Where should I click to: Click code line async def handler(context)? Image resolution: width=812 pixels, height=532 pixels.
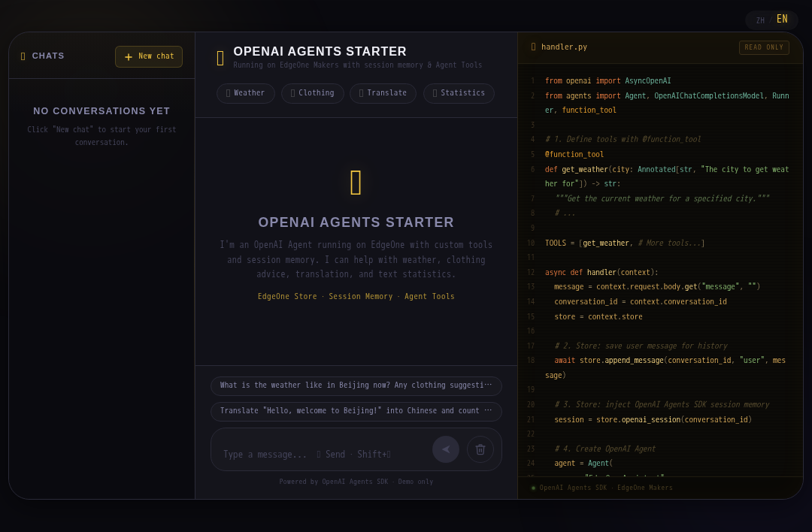pyautogui.click(x=601, y=272)
